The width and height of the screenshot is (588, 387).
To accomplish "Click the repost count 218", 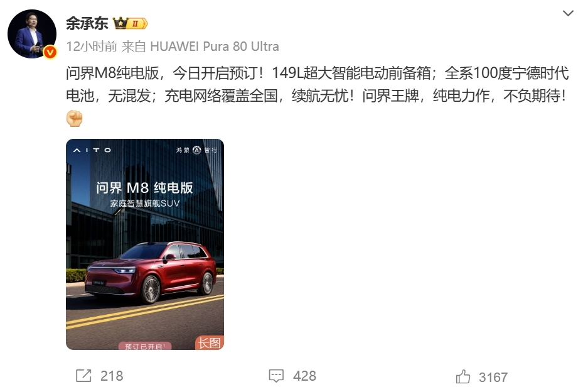I will point(112,376).
